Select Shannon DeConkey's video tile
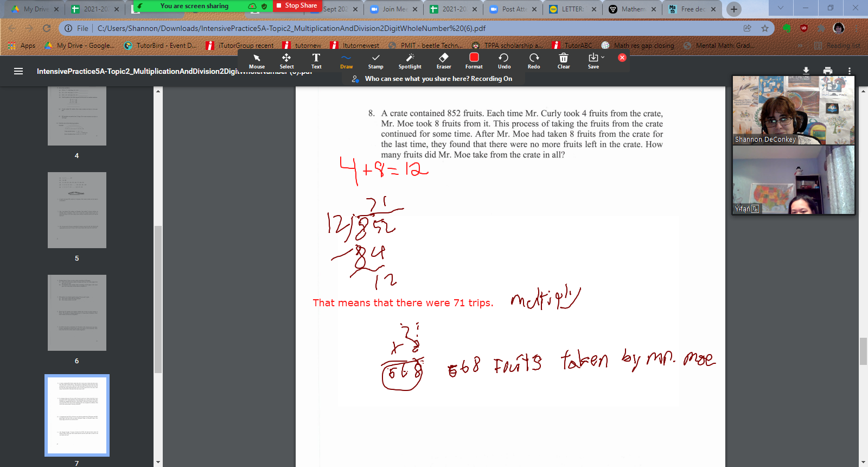868x467 pixels. pyautogui.click(x=794, y=110)
